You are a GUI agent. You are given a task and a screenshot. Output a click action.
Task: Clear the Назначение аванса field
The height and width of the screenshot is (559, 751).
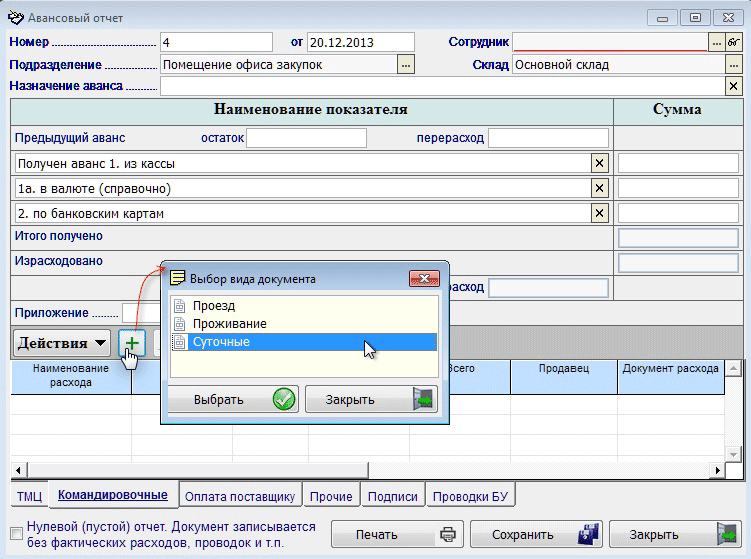coord(733,86)
